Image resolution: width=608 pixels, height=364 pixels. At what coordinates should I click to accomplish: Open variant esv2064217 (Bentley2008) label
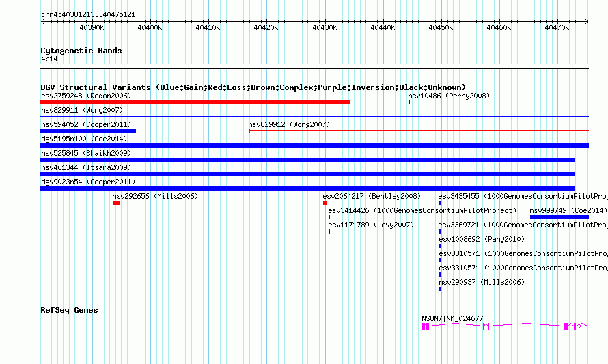pos(372,196)
